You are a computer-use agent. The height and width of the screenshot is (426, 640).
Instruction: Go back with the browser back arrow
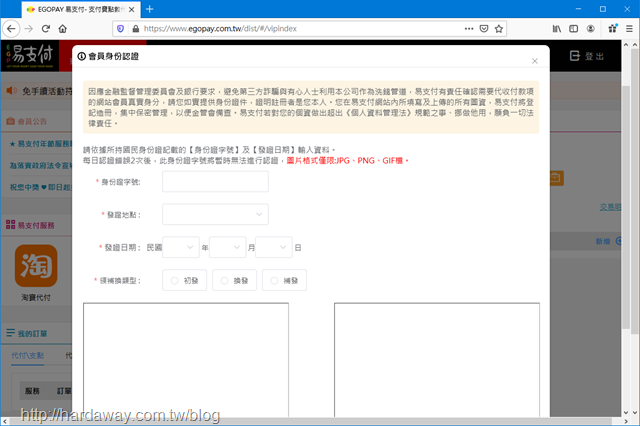coord(11,29)
